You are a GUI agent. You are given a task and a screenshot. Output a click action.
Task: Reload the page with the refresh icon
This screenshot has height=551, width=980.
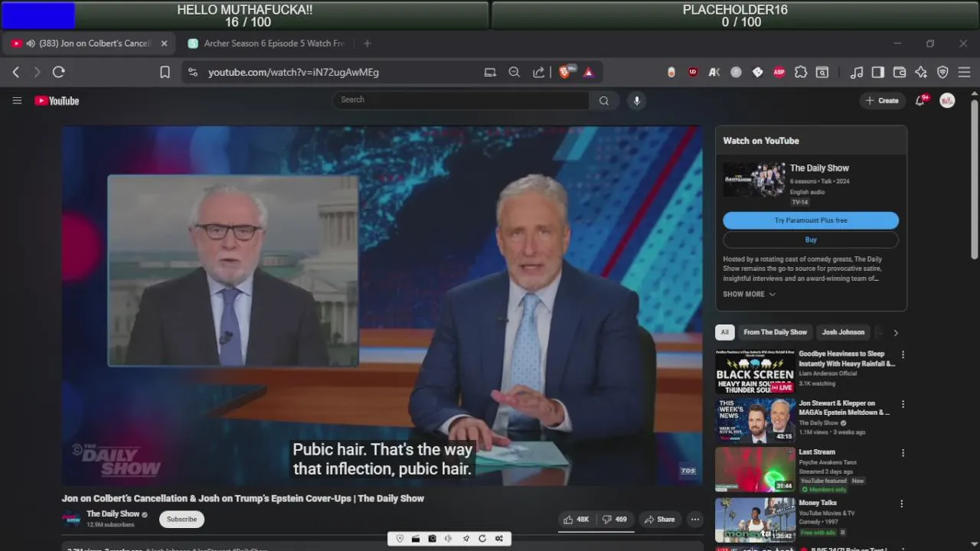click(59, 72)
